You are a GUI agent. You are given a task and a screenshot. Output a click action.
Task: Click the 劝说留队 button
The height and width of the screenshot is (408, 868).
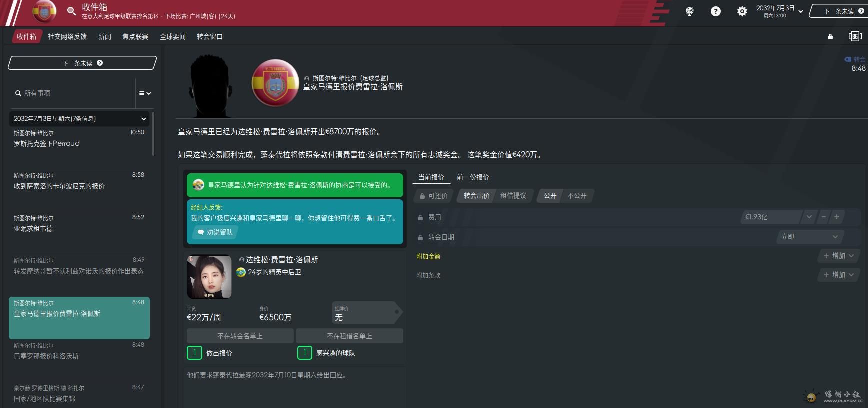(215, 232)
